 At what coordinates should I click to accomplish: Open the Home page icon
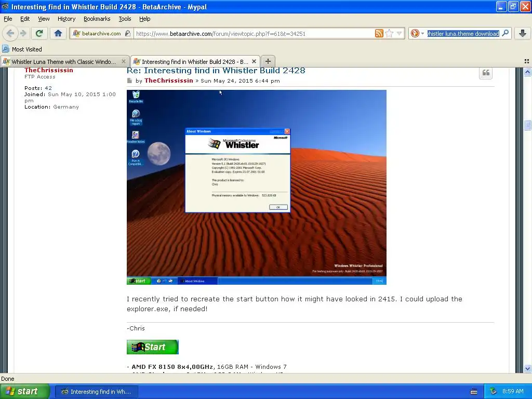58,33
